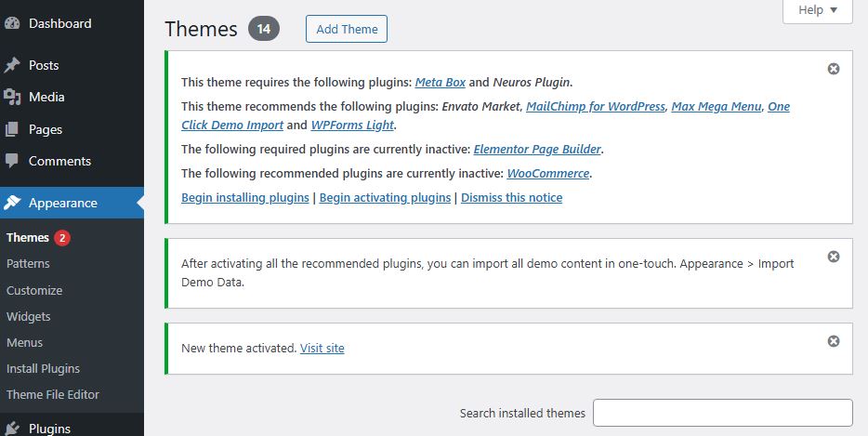Click the Plugins plug icon

12,429
